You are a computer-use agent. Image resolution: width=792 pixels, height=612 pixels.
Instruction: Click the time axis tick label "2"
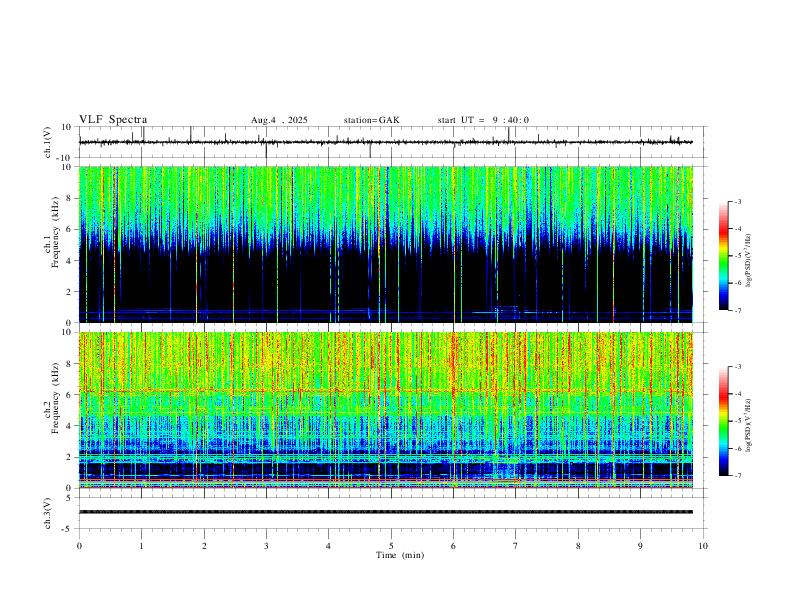coord(204,546)
